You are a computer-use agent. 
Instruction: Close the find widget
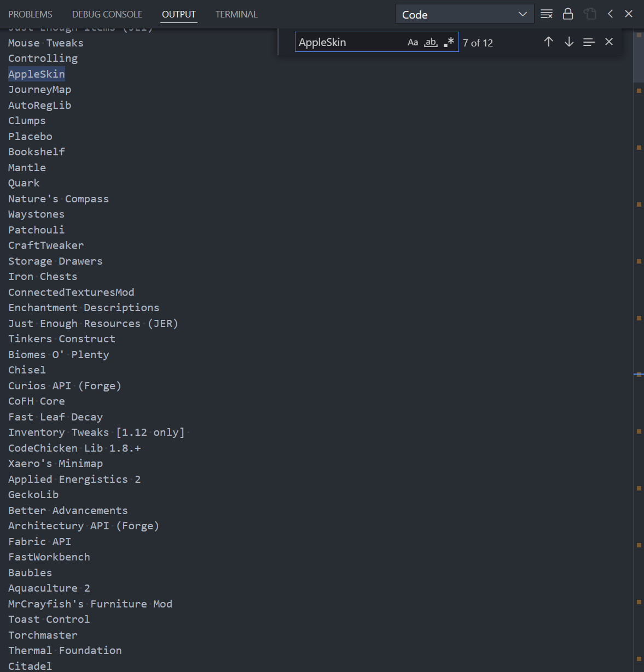(609, 42)
